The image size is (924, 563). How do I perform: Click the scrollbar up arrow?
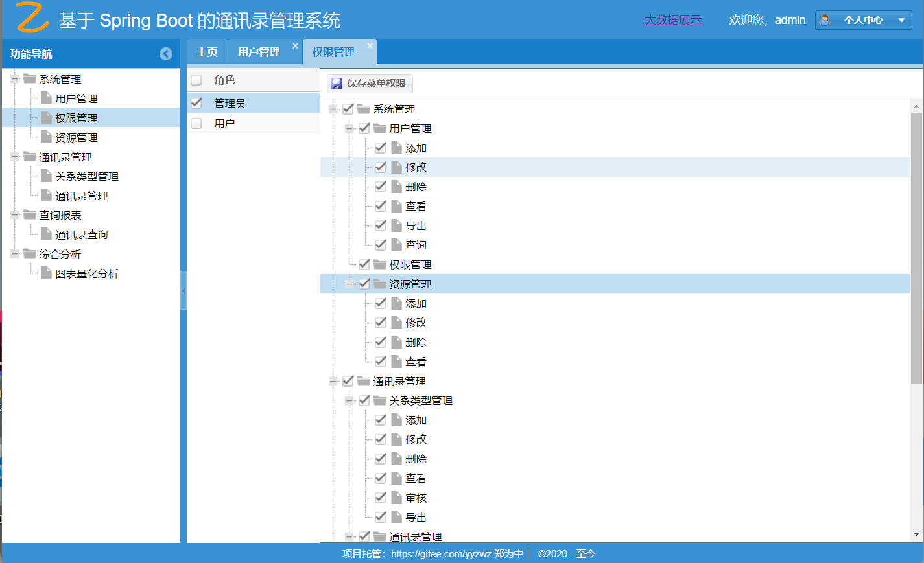(916, 106)
